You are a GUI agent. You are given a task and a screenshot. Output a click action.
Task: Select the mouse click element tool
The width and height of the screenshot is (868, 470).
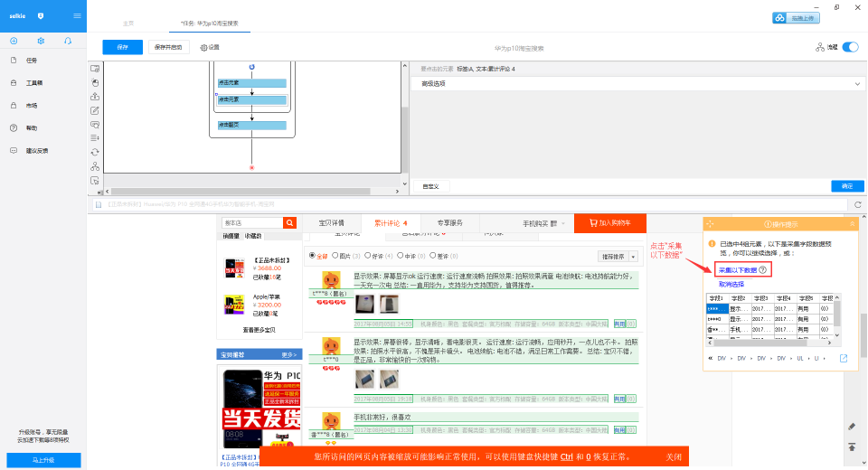coord(95,82)
